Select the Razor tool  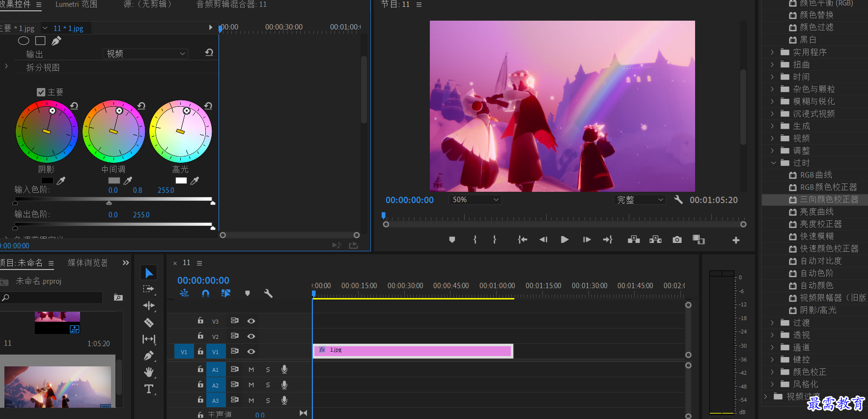(x=149, y=323)
